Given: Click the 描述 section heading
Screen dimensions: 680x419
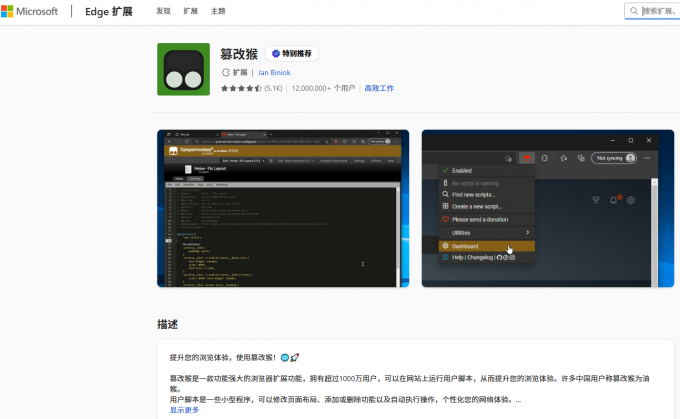Looking at the screenshot, I should click(x=167, y=324).
